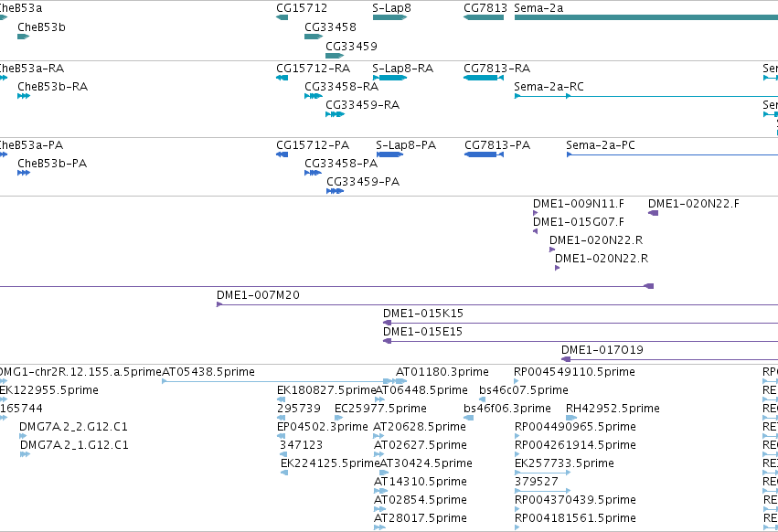Click protein CheB53b-PA
The image size is (778, 532).
pos(52,164)
